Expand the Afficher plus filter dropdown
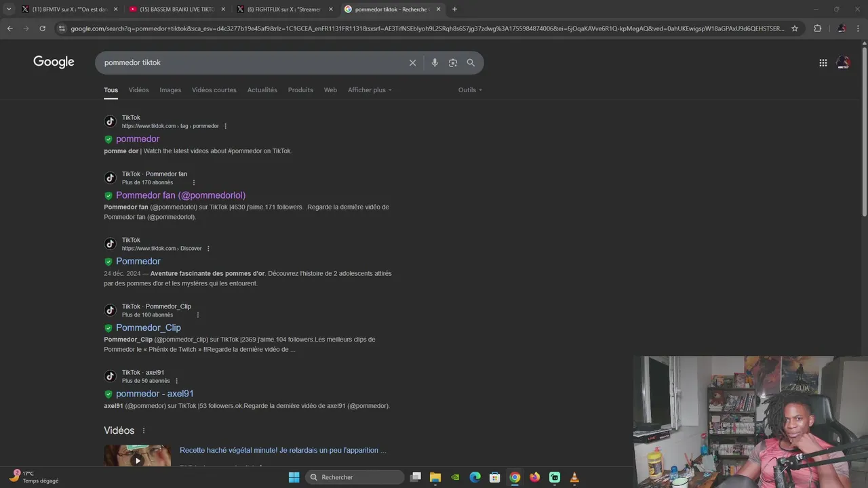868x488 pixels. tap(370, 90)
